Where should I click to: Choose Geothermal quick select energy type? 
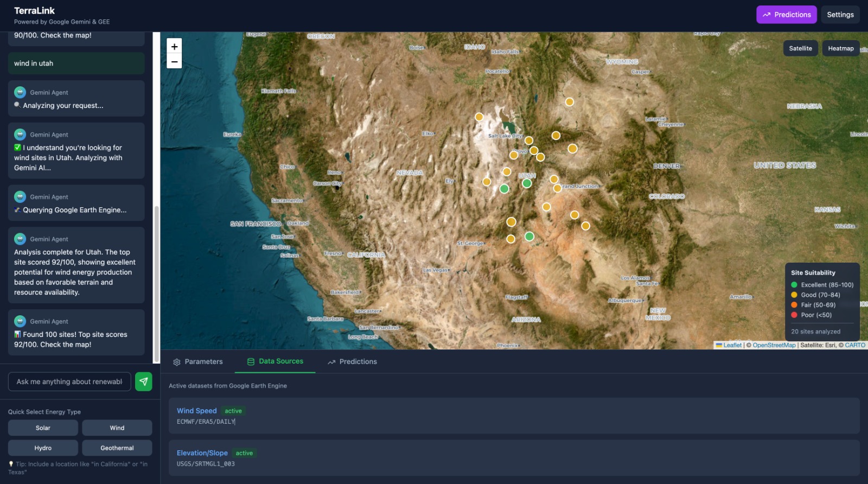117,448
